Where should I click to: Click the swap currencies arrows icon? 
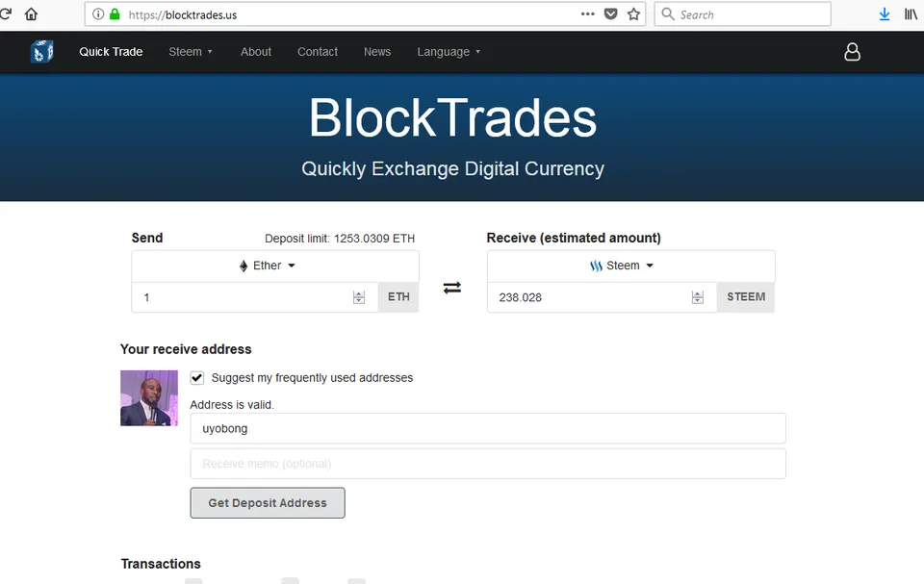pyautogui.click(x=452, y=288)
